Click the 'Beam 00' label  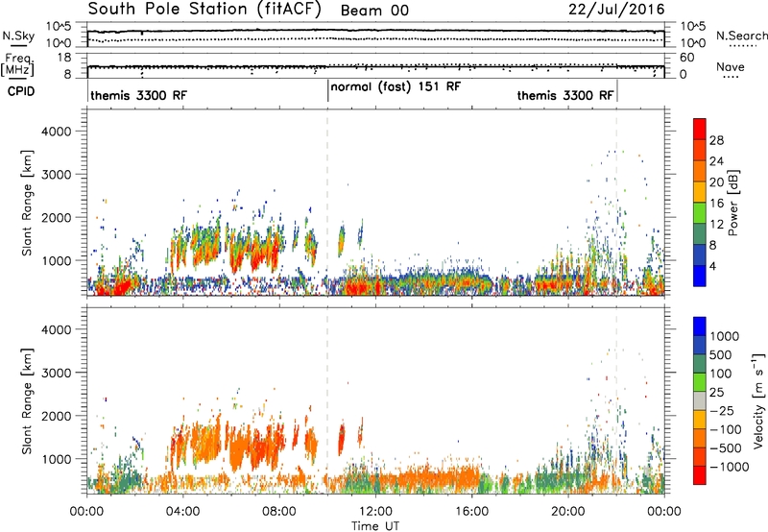374,11
